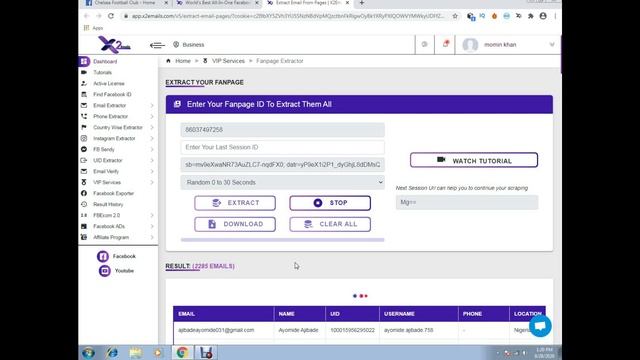The height and width of the screenshot is (360, 640).
Task: Expand Email Verify chevron
Action: click(x=152, y=171)
